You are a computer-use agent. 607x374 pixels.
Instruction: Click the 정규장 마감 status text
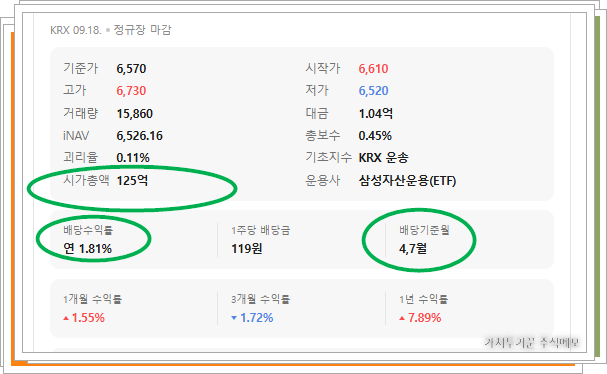pos(142,30)
